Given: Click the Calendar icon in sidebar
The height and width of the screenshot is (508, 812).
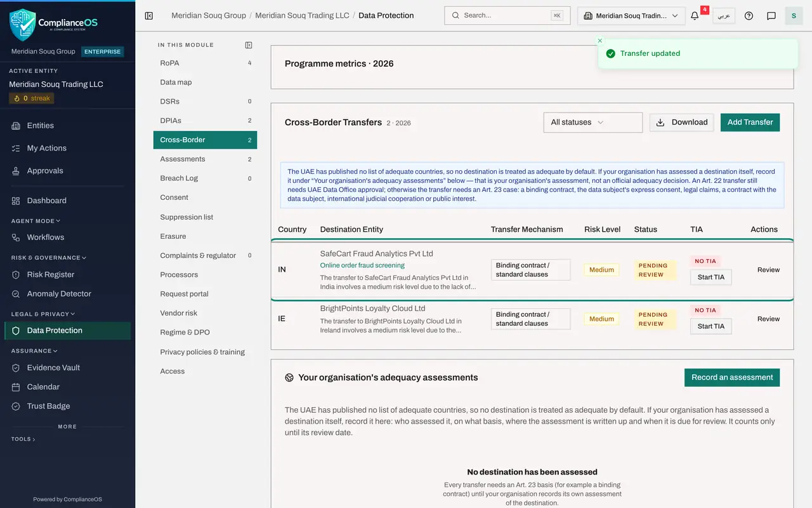Looking at the screenshot, I should tap(16, 387).
